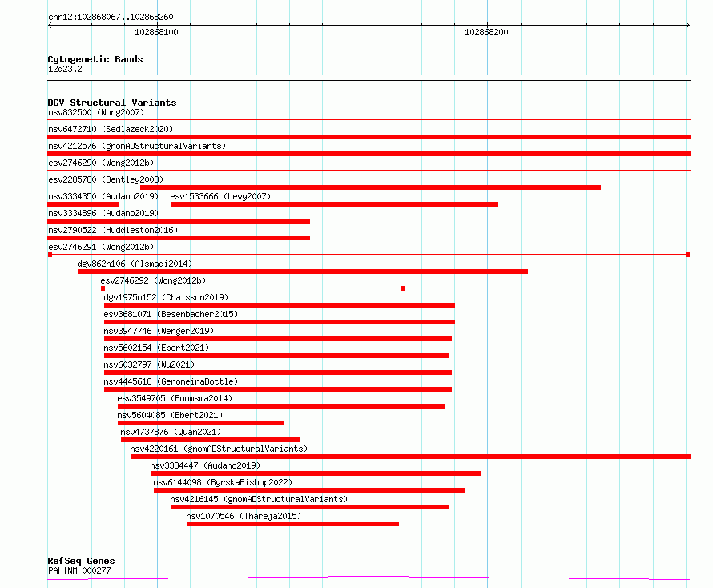The height and width of the screenshot is (588, 713).
Task: Select the nsv5604085 red feature bar
Action: [x=200, y=423]
